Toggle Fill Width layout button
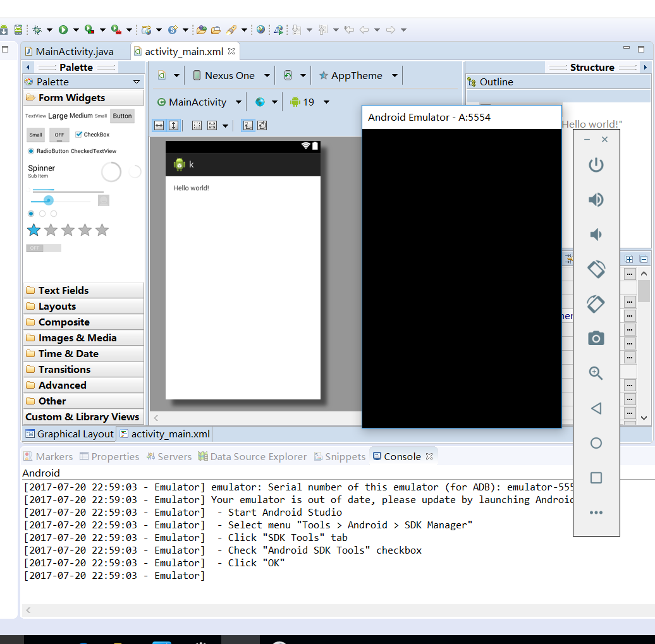Viewport: 655px width, 644px height. tap(159, 126)
